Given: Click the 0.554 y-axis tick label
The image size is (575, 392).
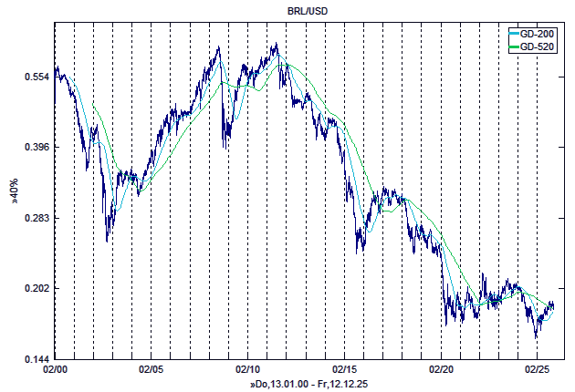Looking at the screenshot, I should click(x=37, y=77).
